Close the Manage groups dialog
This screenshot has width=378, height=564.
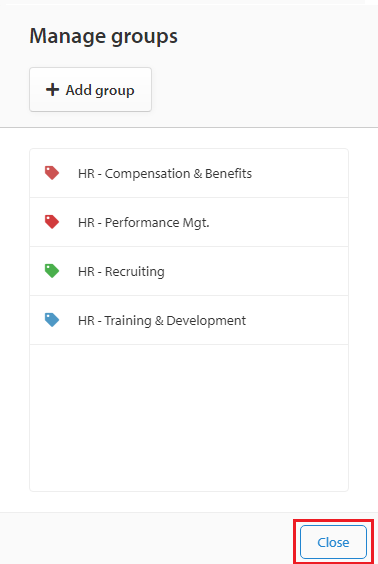click(x=333, y=542)
